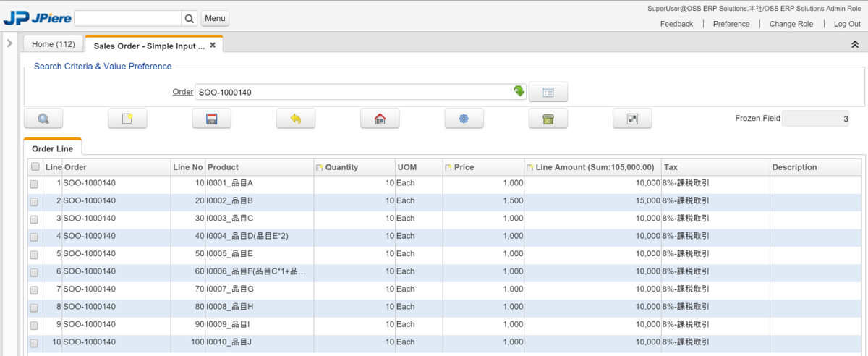Tick the checkbox for order line 5
The height and width of the screenshot is (356, 868).
point(34,255)
